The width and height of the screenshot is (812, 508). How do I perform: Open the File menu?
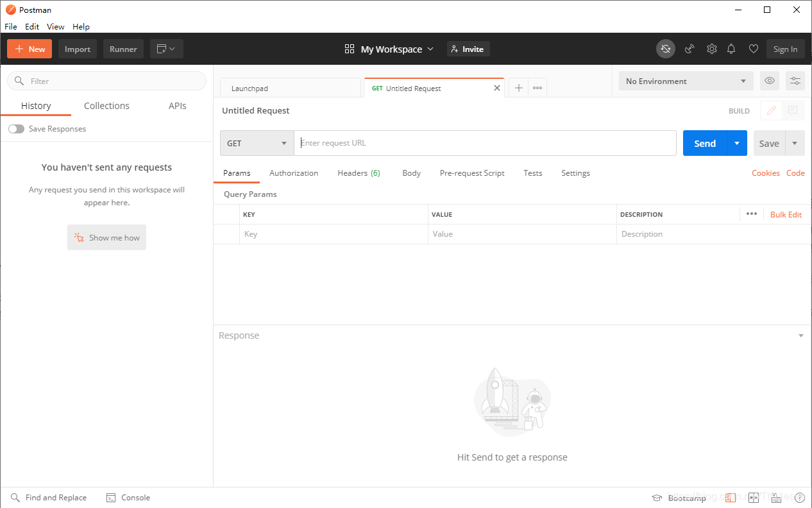click(x=11, y=27)
